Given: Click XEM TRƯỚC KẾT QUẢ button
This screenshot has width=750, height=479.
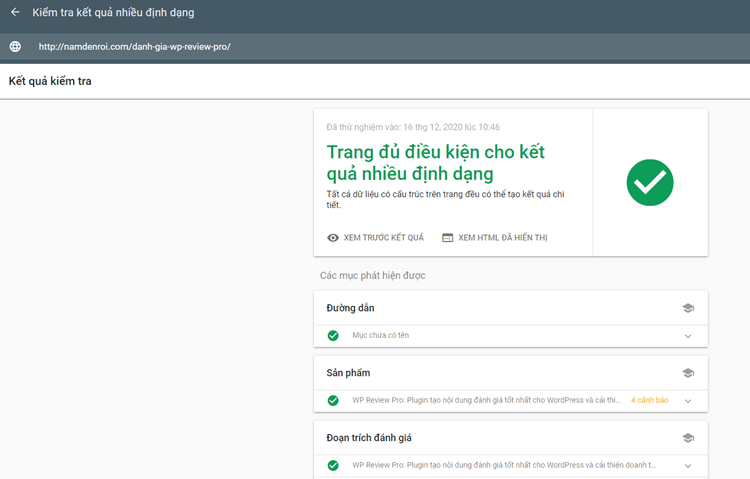Looking at the screenshot, I should [376, 238].
